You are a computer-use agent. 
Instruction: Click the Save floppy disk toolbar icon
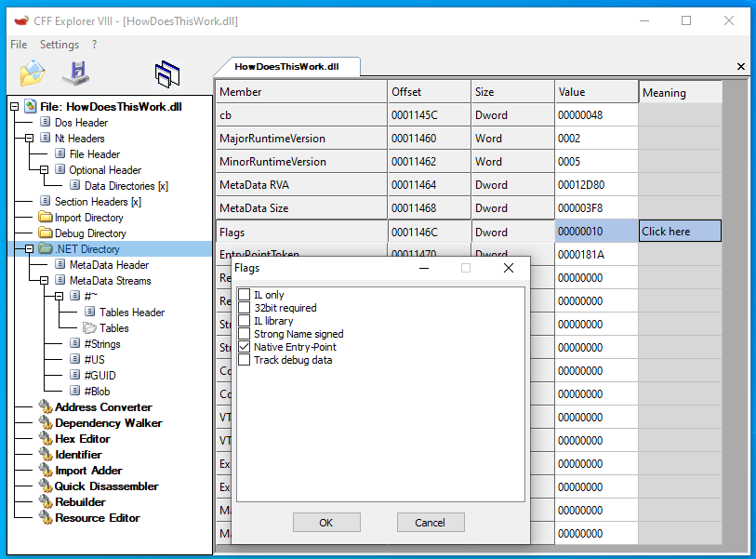(x=76, y=73)
